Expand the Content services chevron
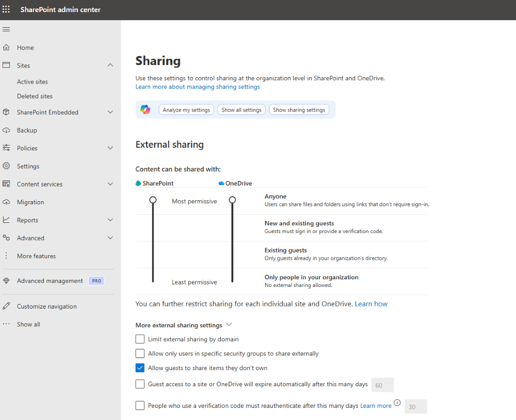Image resolution: width=516 pixels, height=420 pixels. [110, 184]
